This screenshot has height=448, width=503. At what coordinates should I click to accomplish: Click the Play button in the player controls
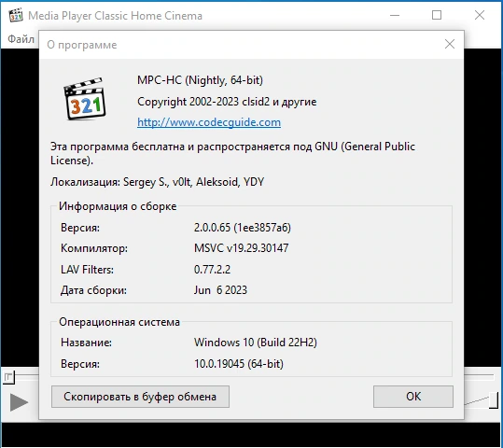(x=19, y=402)
